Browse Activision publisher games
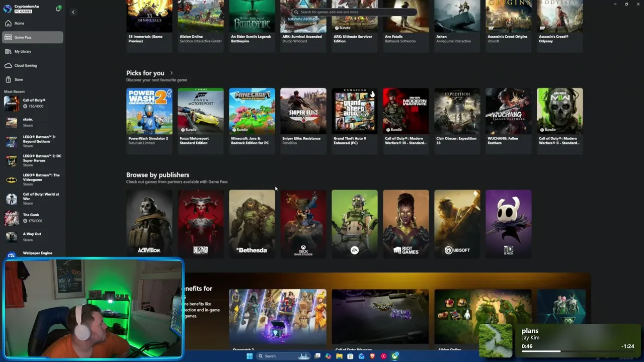Viewport: 644px width, 362px height. (149, 224)
